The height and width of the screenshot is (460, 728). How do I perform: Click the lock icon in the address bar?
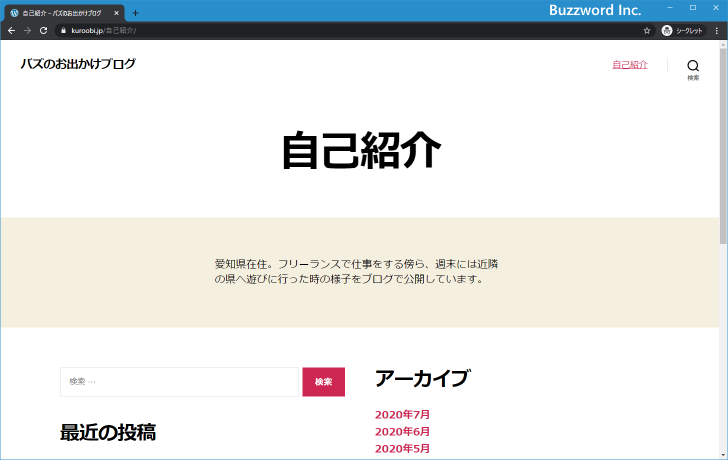point(64,31)
